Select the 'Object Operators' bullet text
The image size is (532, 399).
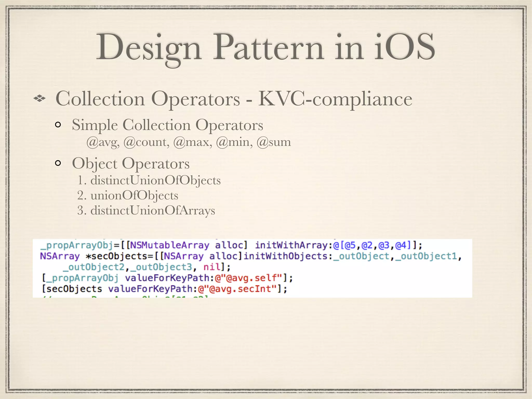(x=131, y=164)
